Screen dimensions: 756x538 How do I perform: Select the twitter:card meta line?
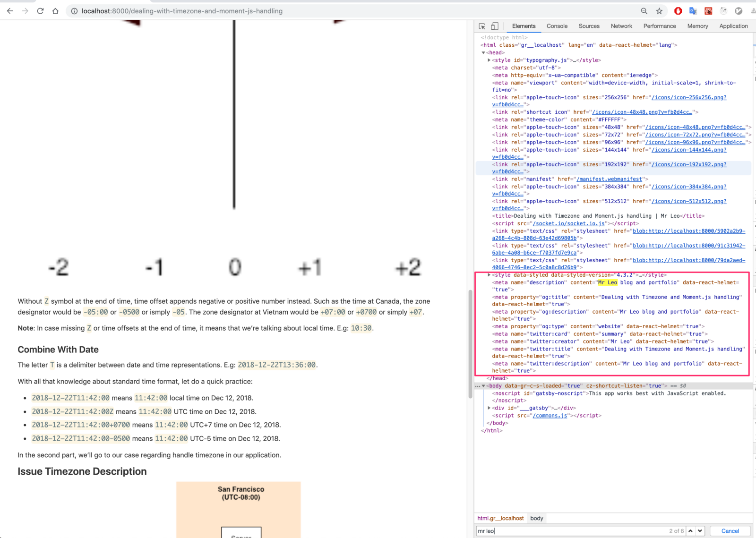[600, 334]
